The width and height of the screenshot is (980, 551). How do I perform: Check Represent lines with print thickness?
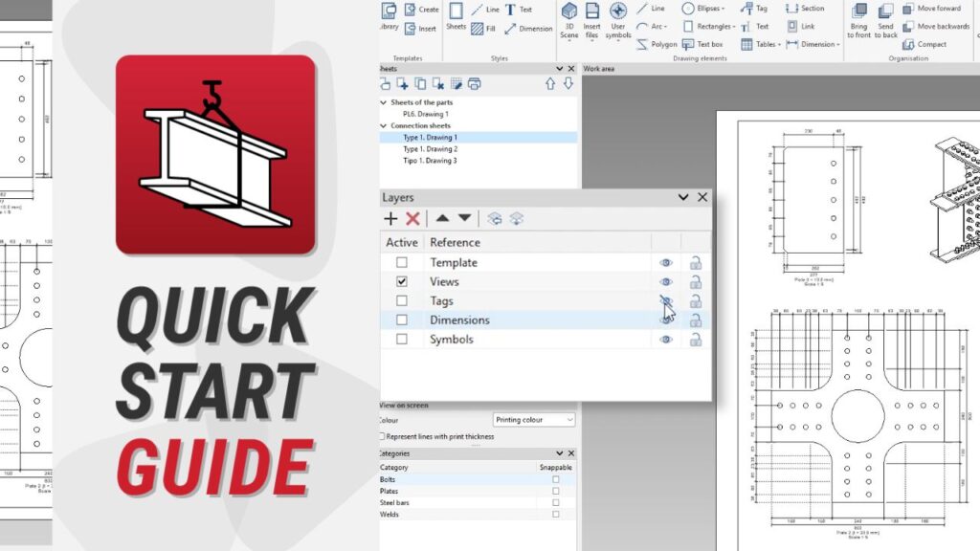(x=384, y=436)
